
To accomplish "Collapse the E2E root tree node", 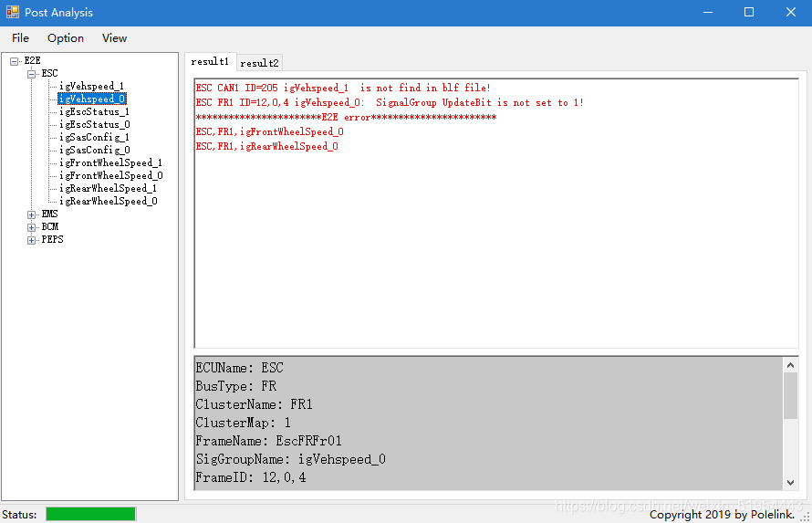I will click(x=15, y=61).
